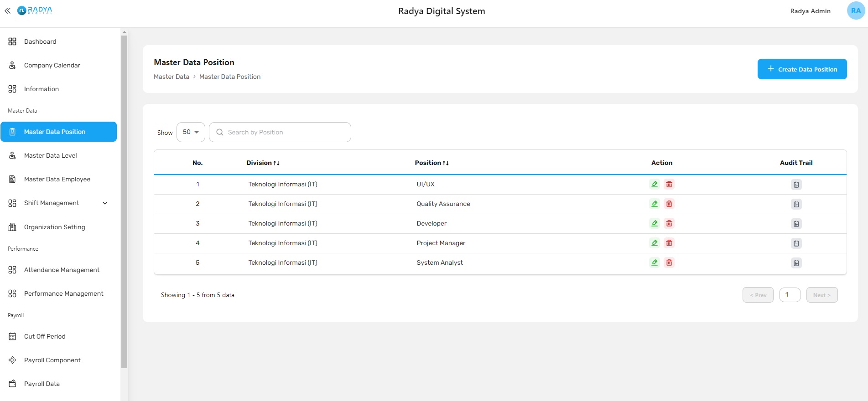868x401 pixels.
Task: Click Master Data Position breadcrumb
Action: coord(230,77)
